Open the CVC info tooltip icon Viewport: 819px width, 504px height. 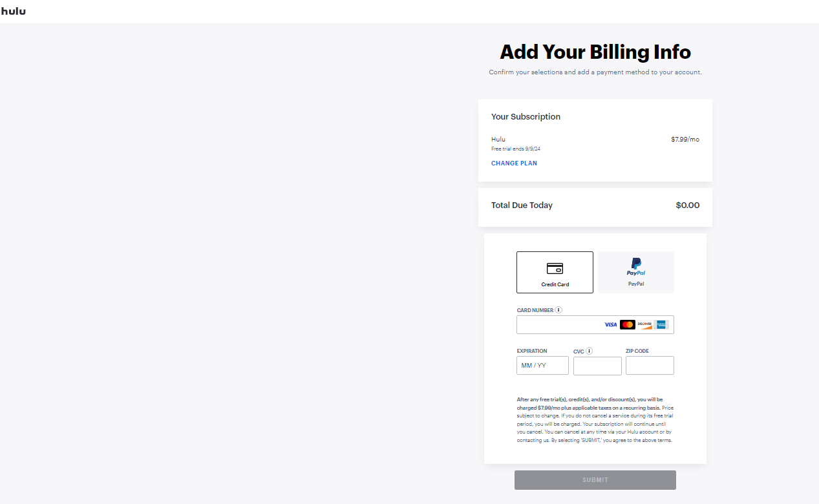coord(588,351)
